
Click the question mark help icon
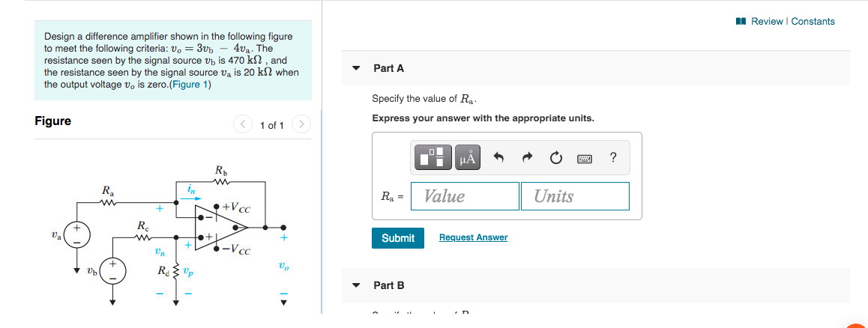coord(613,158)
